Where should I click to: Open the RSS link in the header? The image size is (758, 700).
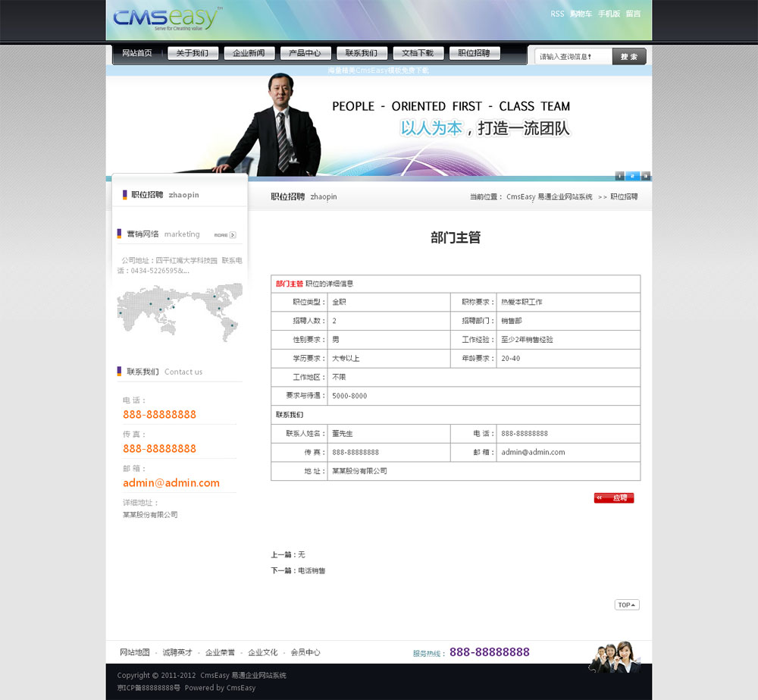[x=557, y=14]
